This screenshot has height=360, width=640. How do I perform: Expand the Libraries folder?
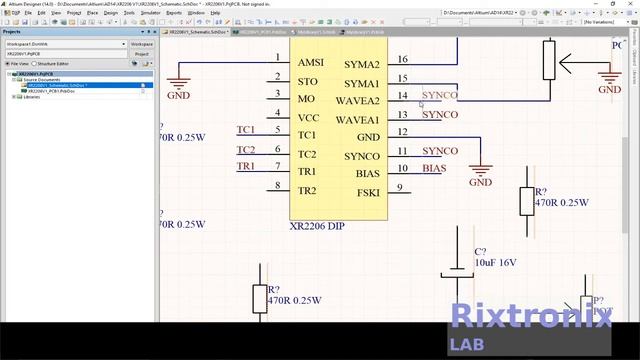click(x=14, y=97)
